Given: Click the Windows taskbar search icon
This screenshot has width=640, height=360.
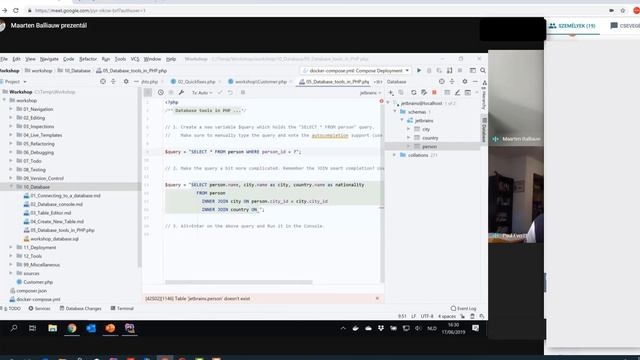Looking at the screenshot, I should [x=14, y=328].
